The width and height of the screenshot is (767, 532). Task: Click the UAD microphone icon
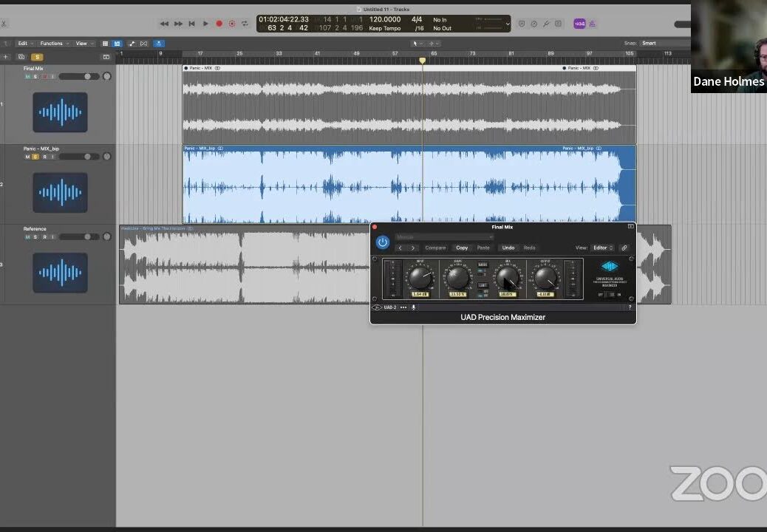tap(414, 307)
